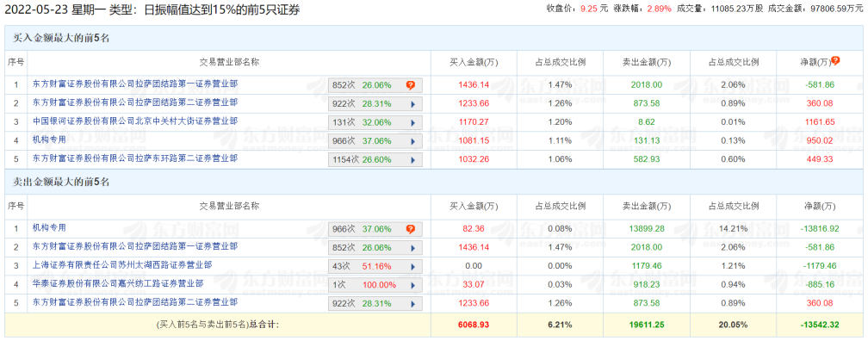Open 机构专用 link in buy table
This screenshot has width=868, height=341.
point(49,140)
